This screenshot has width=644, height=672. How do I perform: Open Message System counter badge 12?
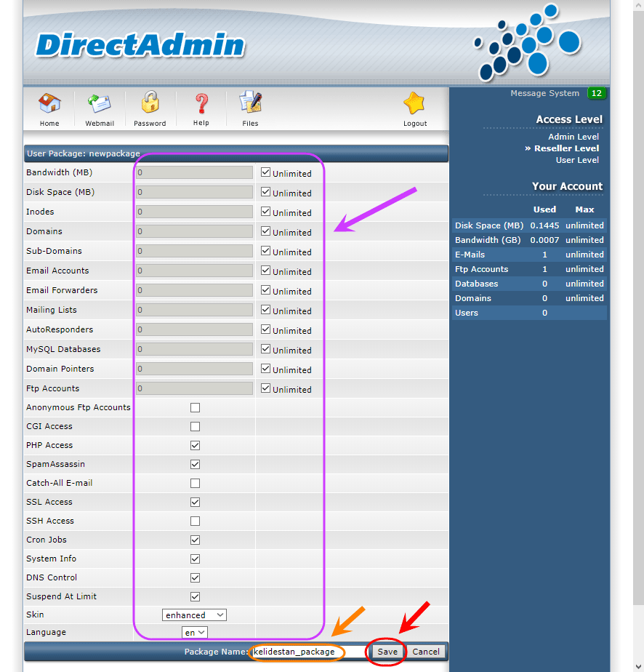(597, 93)
